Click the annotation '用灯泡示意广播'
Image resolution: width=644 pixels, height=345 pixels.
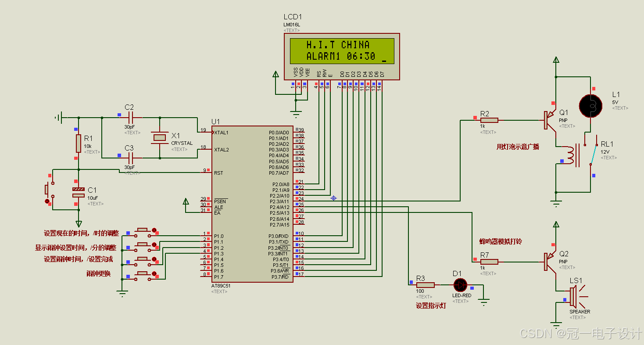(x=518, y=147)
